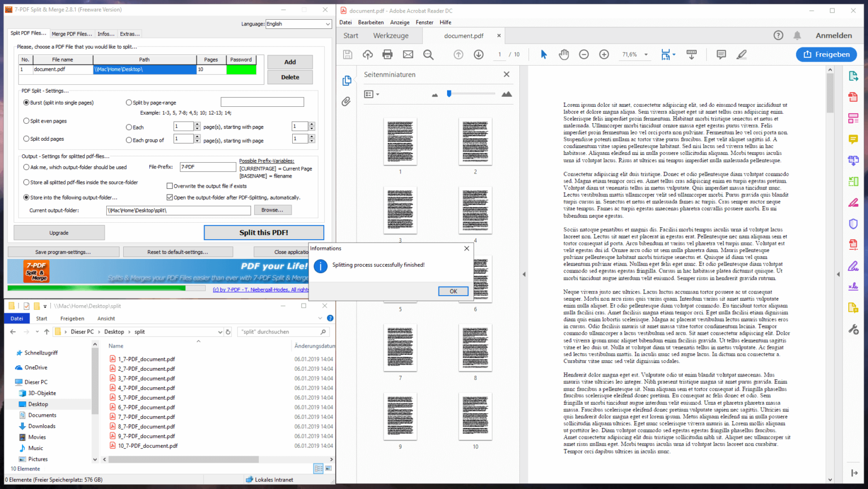Open the Comment tool in Acrobat toolbar
The height and width of the screenshot is (489, 868).
[721, 54]
